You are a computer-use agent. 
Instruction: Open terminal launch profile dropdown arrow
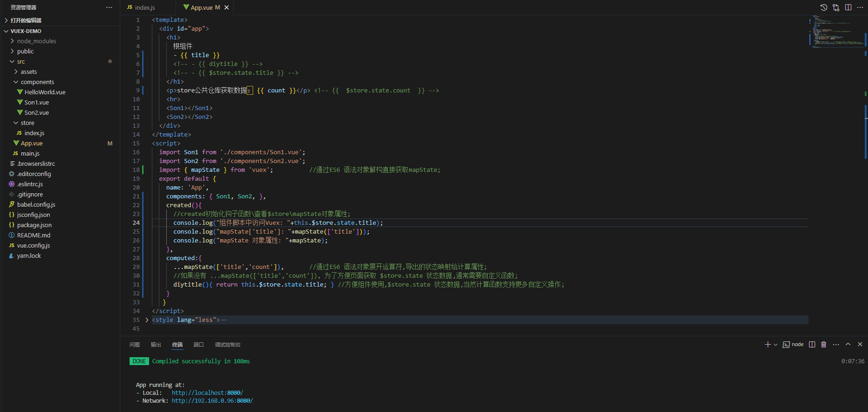coord(776,345)
